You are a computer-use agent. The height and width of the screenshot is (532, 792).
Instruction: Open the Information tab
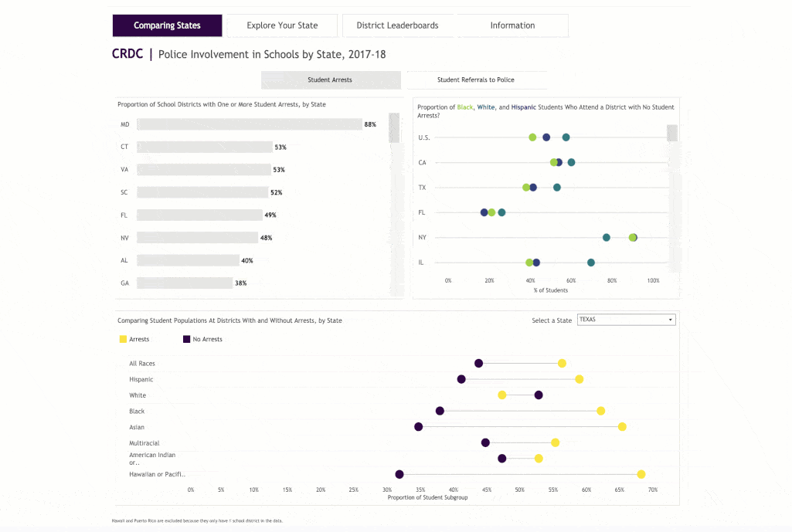pyautogui.click(x=512, y=25)
